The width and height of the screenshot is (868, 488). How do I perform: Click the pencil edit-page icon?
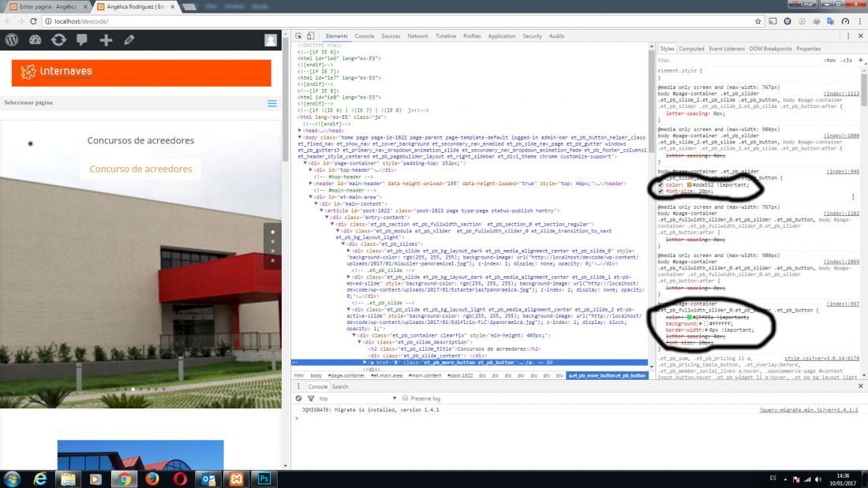point(129,40)
